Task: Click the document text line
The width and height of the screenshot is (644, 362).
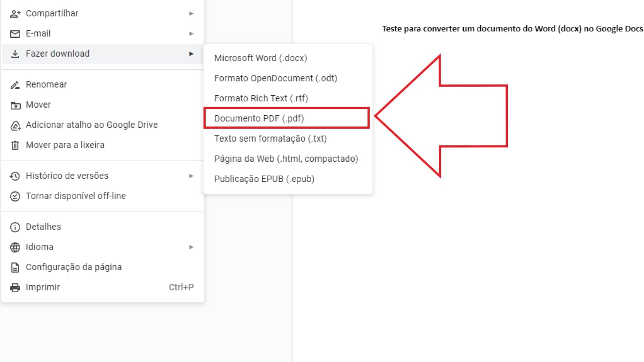Action: [x=512, y=29]
